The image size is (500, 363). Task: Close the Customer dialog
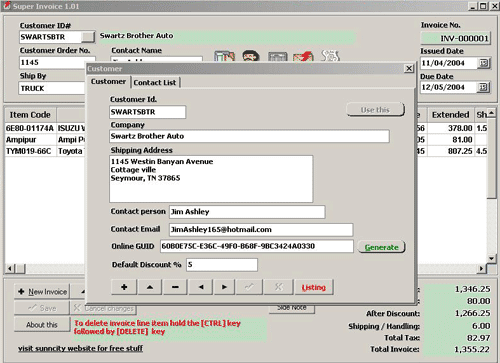pyautogui.click(x=409, y=68)
